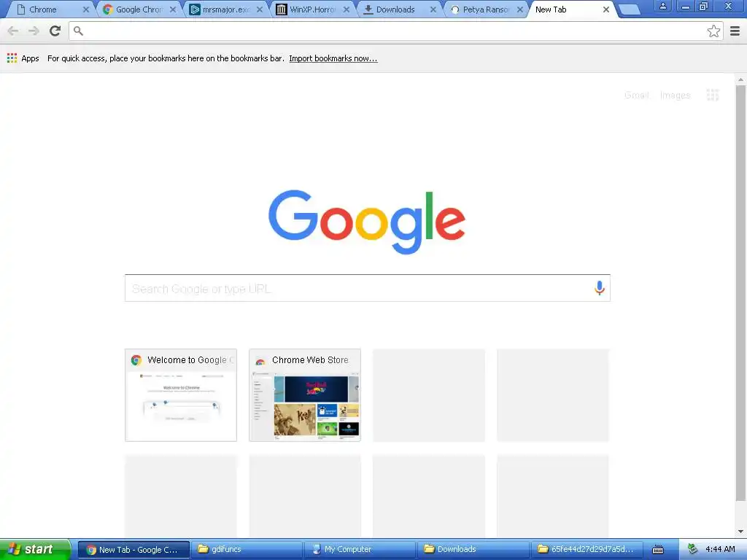Screen dimensions: 747x560
Task: Click the Google logo
Action: [366, 222]
